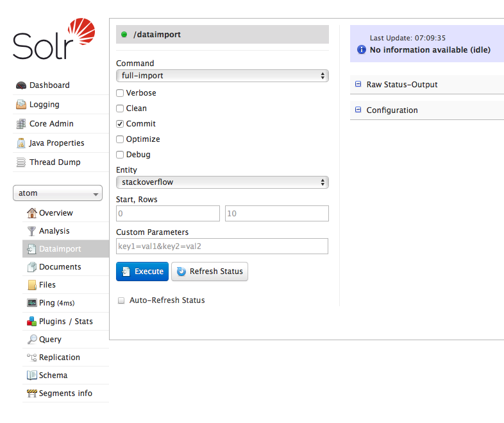
Task: Open the atom core selector dropdown
Action: tap(58, 193)
